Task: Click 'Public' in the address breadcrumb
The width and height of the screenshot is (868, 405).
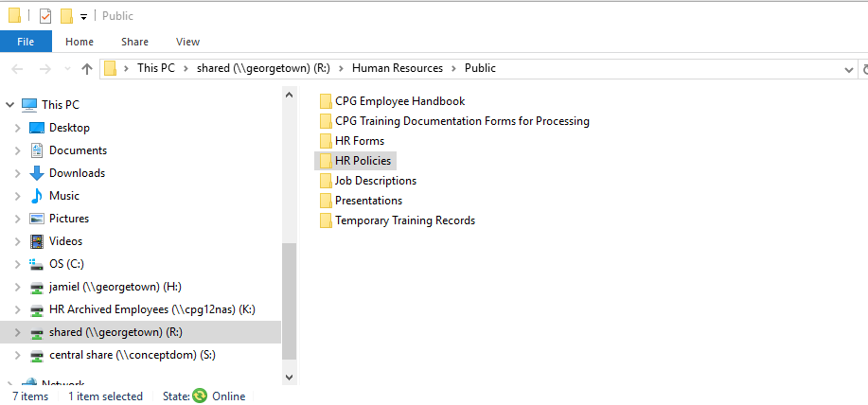Action: click(480, 68)
